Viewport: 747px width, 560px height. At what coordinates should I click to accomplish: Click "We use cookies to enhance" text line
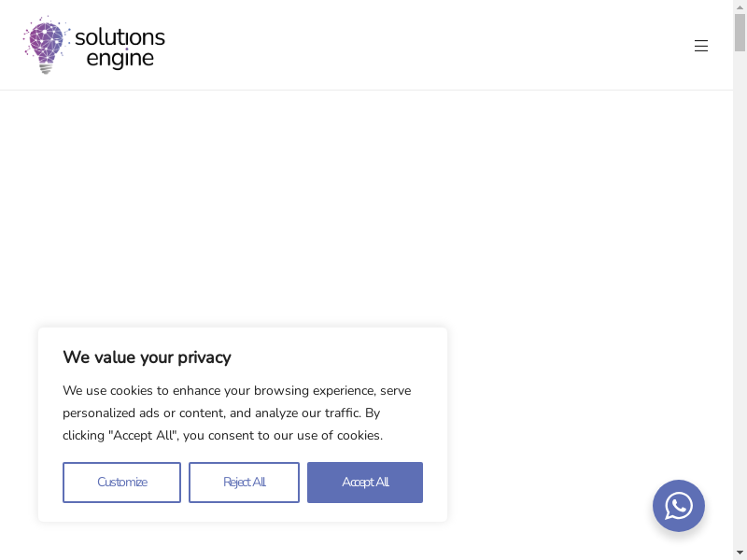tap(149, 390)
